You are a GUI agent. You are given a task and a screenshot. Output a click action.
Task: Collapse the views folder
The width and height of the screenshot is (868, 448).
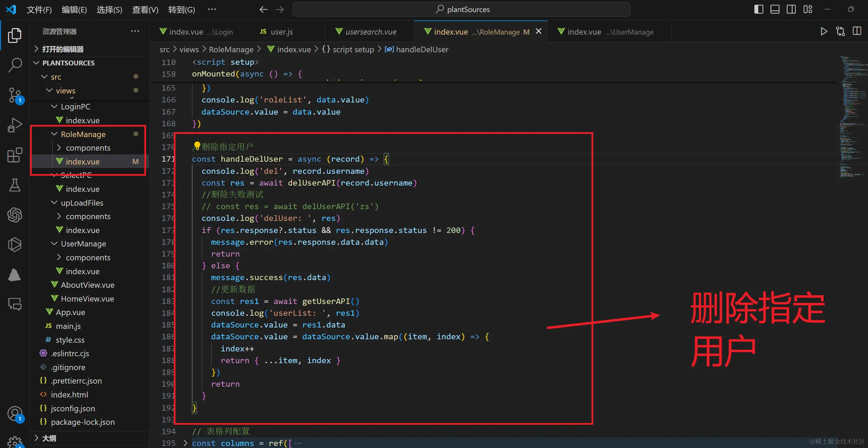(89, 91)
